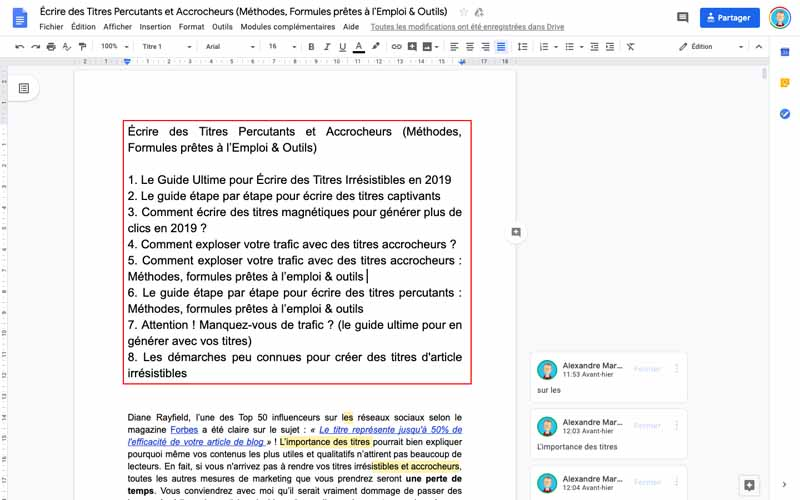The height and width of the screenshot is (500, 800).
Task: Apply numbered list icon
Action: tap(544, 46)
